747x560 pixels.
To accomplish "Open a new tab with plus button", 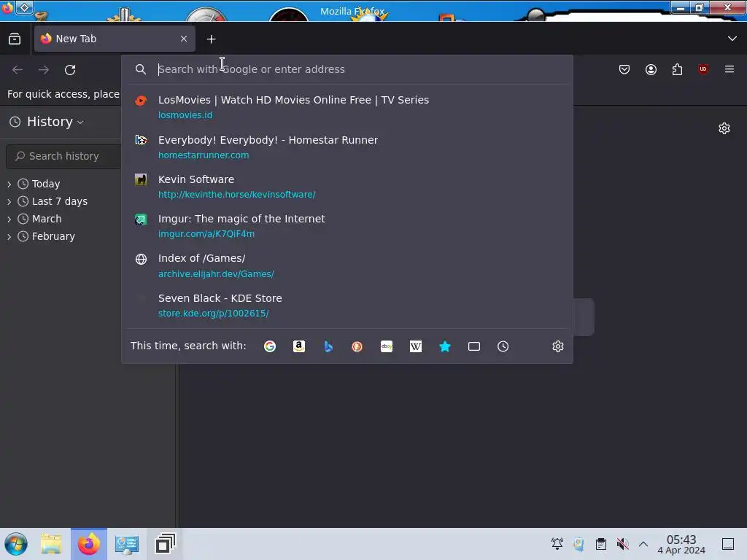I will [x=211, y=39].
